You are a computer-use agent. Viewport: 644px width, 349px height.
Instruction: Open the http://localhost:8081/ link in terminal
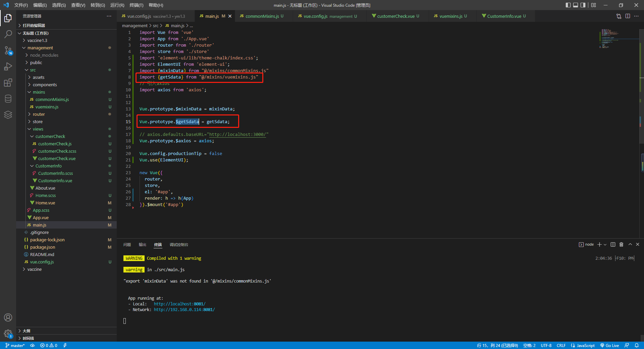tap(179, 304)
